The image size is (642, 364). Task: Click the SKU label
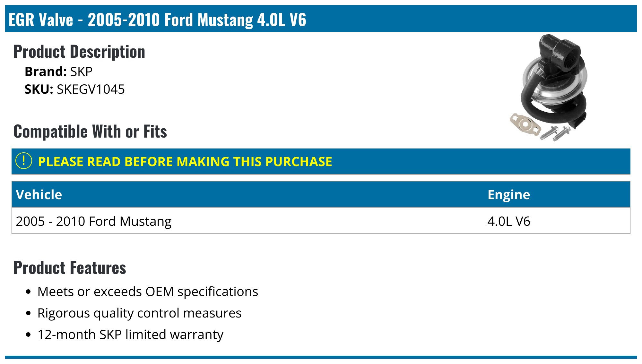pyautogui.click(x=39, y=89)
